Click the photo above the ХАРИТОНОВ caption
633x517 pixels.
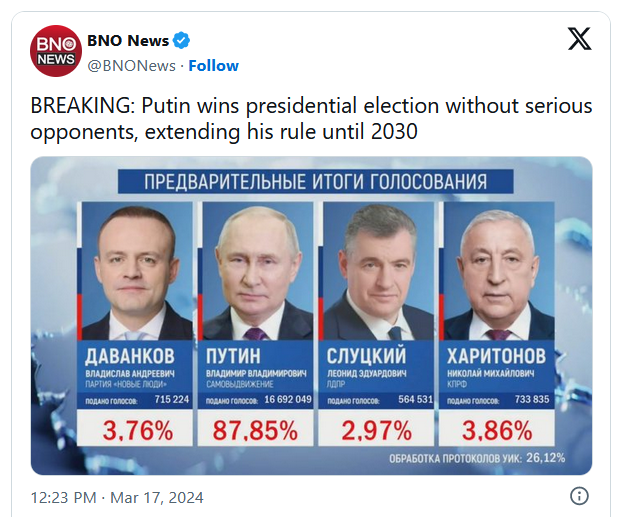click(x=500, y=271)
